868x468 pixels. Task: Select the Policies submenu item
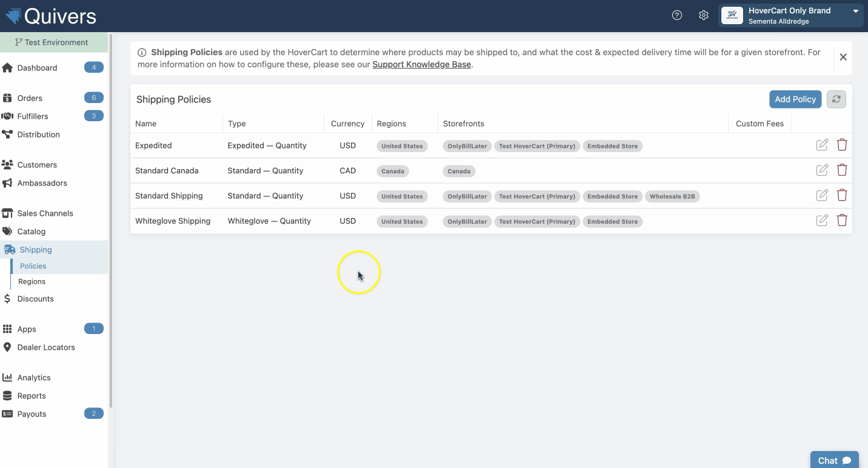tap(33, 266)
